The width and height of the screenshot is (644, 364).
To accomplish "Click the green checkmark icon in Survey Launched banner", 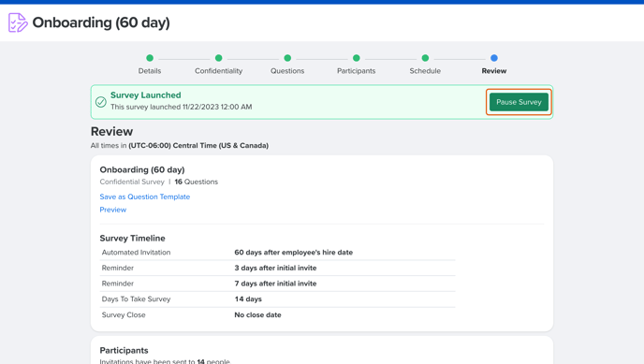I will (x=101, y=102).
